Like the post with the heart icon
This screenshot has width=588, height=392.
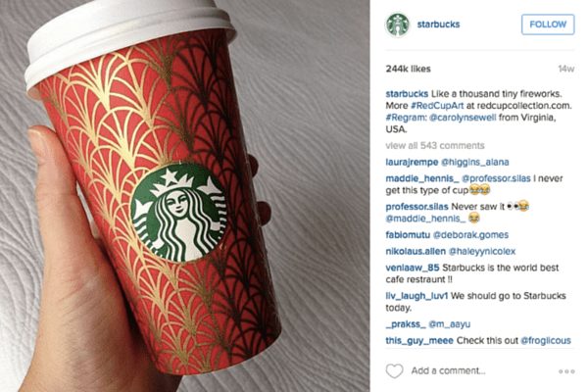coord(394,371)
